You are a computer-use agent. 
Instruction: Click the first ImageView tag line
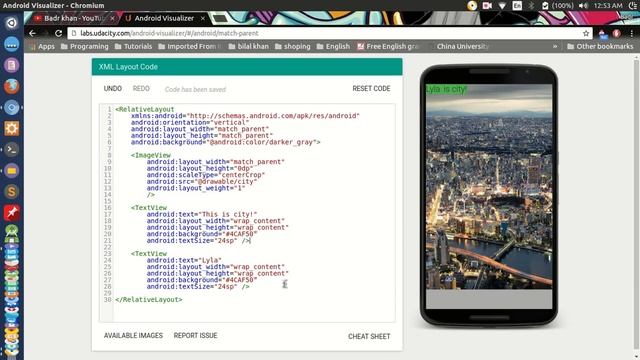pos(151,155)
